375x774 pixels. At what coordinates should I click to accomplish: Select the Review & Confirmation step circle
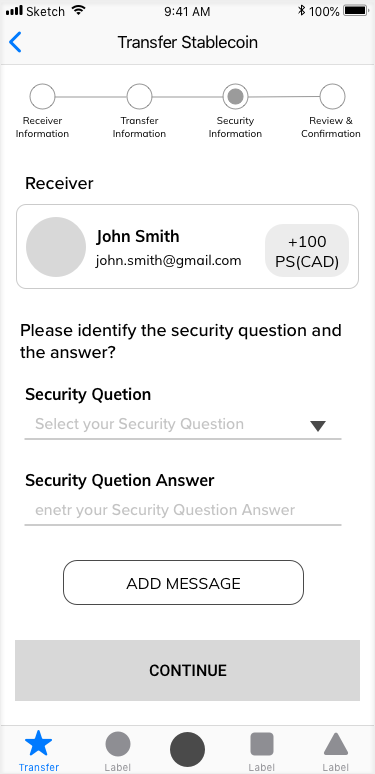[x=332, y=96]
